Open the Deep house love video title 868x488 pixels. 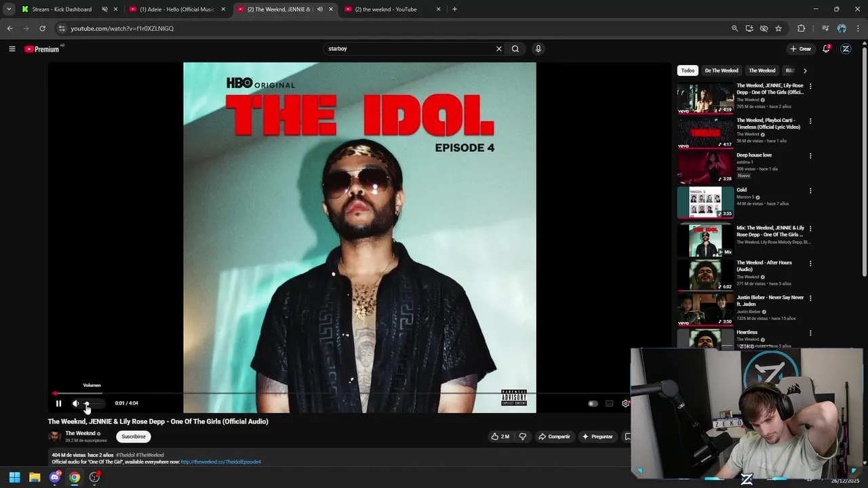(x=754, y=155)
